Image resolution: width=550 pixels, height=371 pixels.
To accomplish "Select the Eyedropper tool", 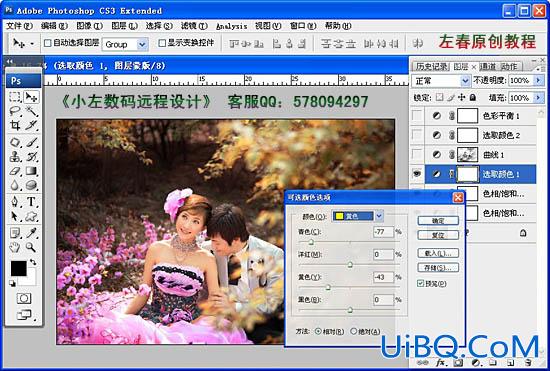I will point(31,232).
